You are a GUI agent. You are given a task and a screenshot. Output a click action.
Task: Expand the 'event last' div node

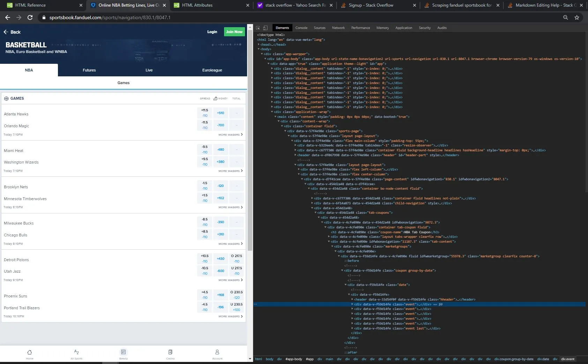click(x=352, y=328)
